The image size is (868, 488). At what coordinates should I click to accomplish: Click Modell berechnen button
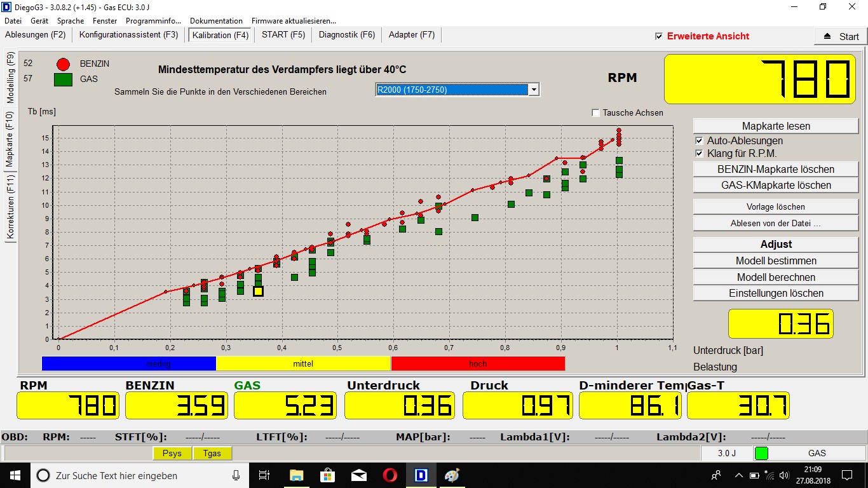(x=776, y=277)
